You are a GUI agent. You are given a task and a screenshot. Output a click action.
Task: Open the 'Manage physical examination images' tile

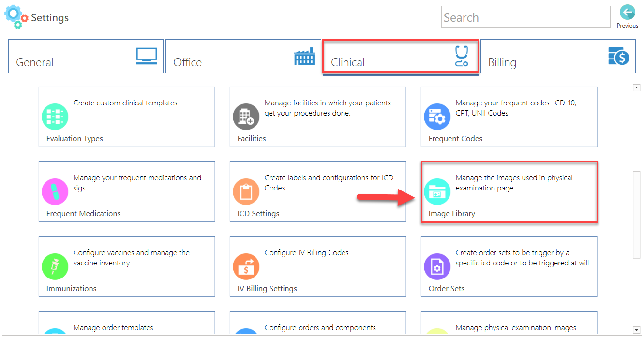[x=509, y=323]
